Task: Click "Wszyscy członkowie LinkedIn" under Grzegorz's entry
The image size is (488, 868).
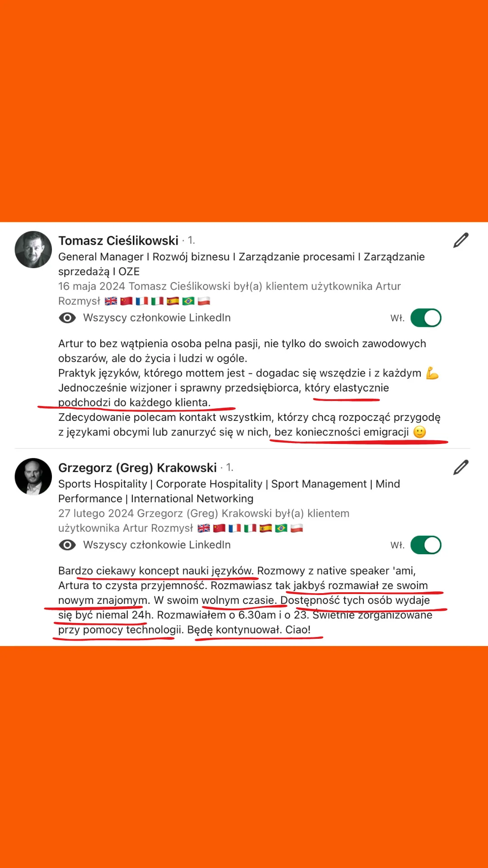Action: tap(157, 545)
